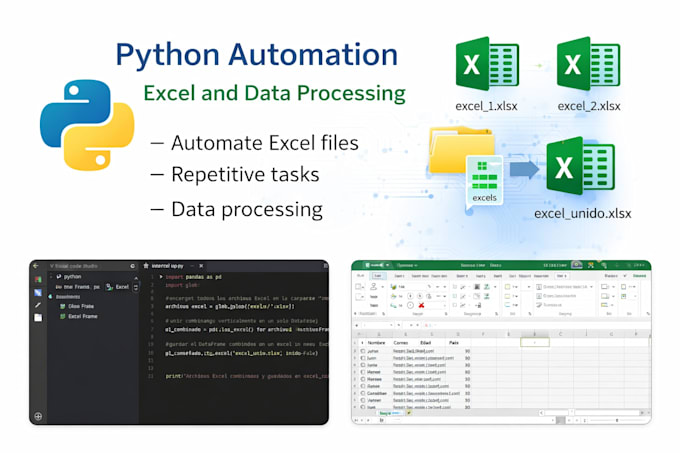680x453 pixels.
Task: Click the Correo header cell
Action: click(x=401, y=342)
